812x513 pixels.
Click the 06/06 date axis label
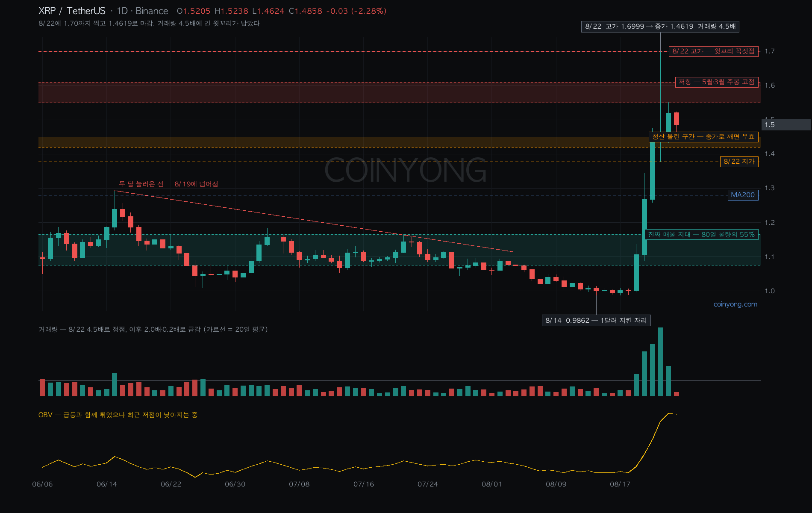coord(42,484)
